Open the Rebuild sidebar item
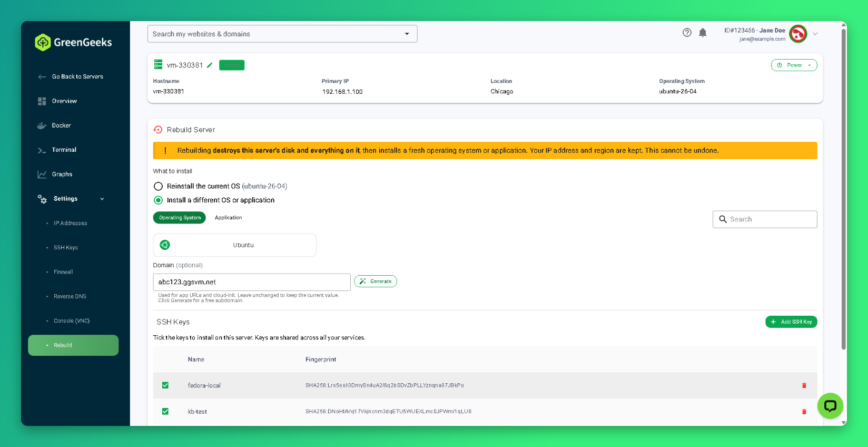The height and width of the screenshot is (447, 868). click(73, 345)
